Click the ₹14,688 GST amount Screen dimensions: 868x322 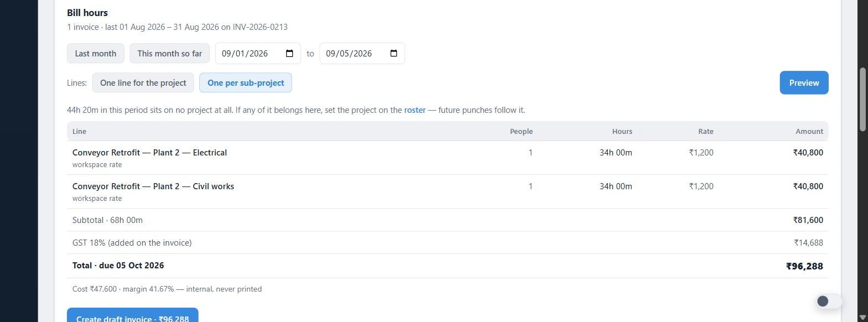click(x=808, y=243)
